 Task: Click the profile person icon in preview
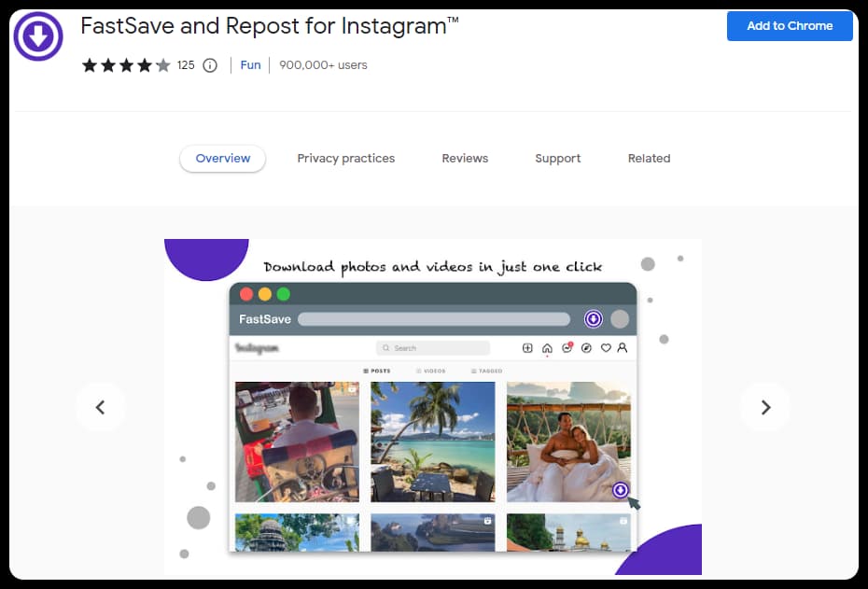623,347
